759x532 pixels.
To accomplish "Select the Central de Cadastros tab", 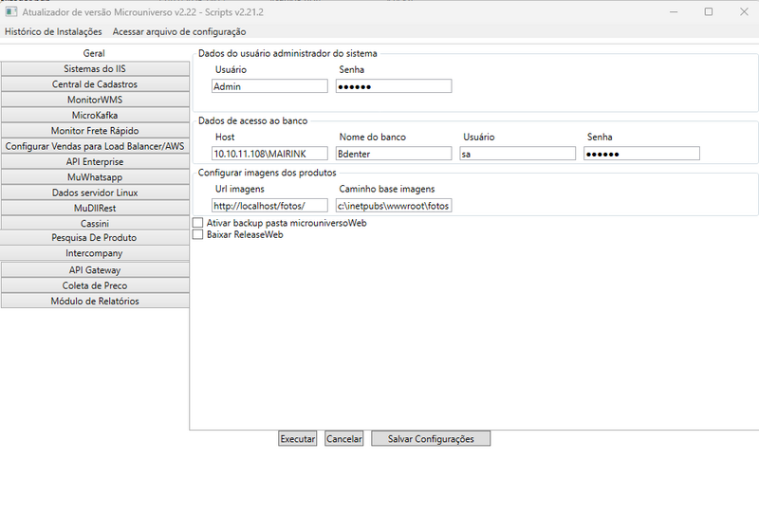I will click(x=95, y=84).
